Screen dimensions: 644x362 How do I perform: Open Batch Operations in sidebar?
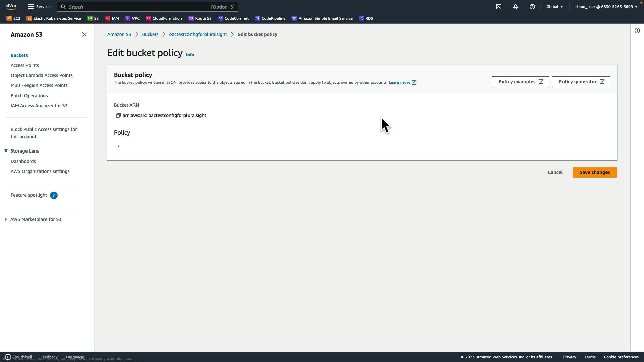29,96
